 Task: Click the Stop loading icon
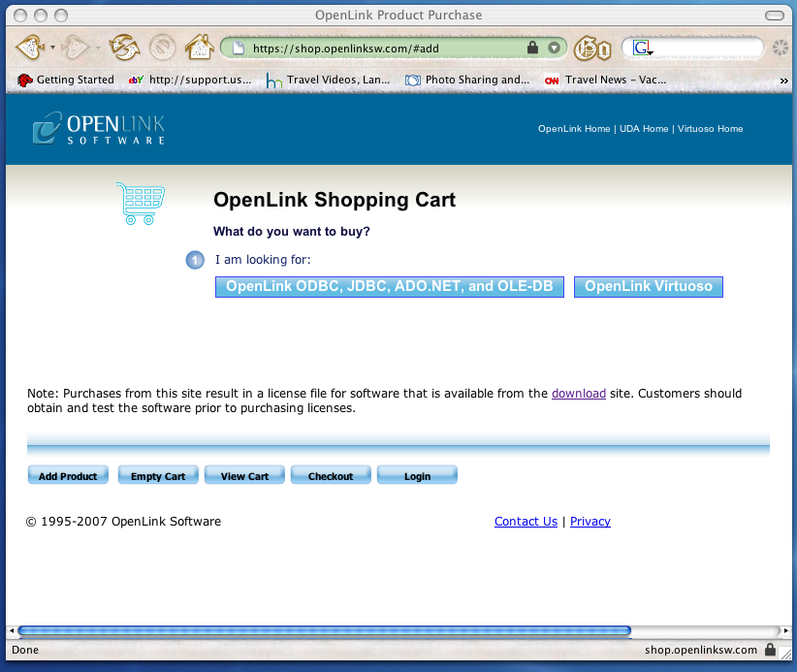tap(162, 48)
